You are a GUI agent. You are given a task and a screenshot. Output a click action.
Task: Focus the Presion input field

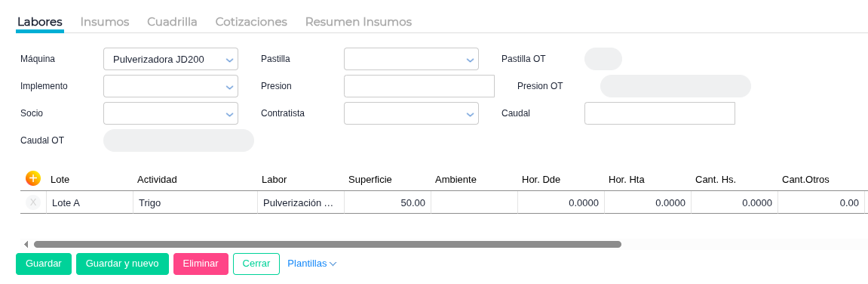tap(419, 86)
